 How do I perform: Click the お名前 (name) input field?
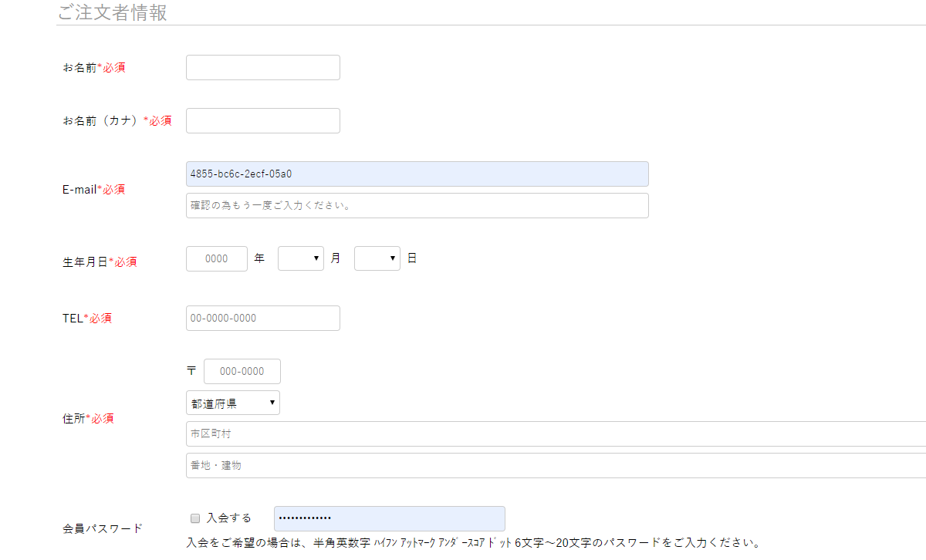coord(262,67)
